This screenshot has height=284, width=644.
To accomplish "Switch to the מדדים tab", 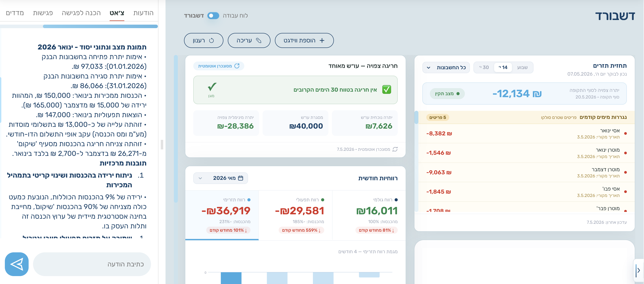I will pyautogui.click(x=15, y=13).
